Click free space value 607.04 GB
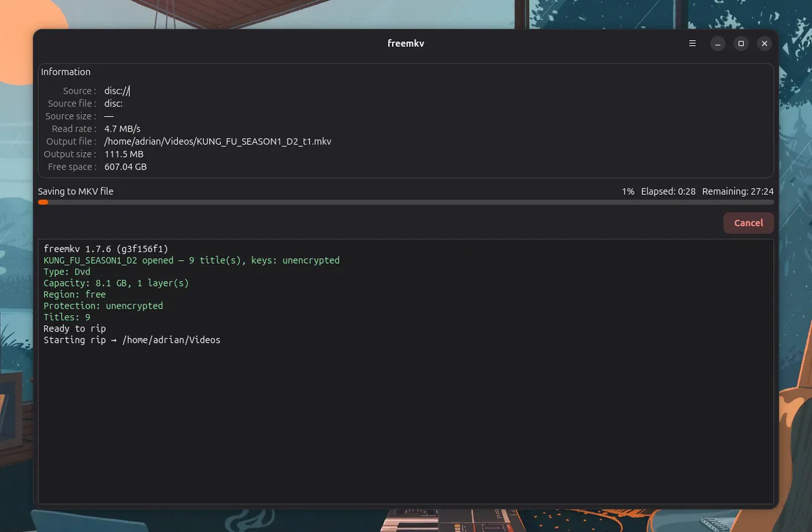812x532 pixels. click(x=126, y=167)
